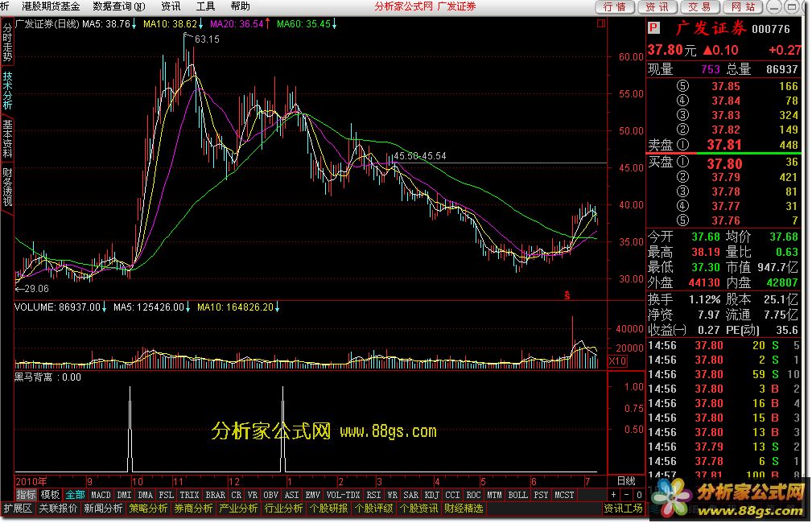Select the KDJ indicator
Viewport: 812px width, 523px height.
click(432, 495)
